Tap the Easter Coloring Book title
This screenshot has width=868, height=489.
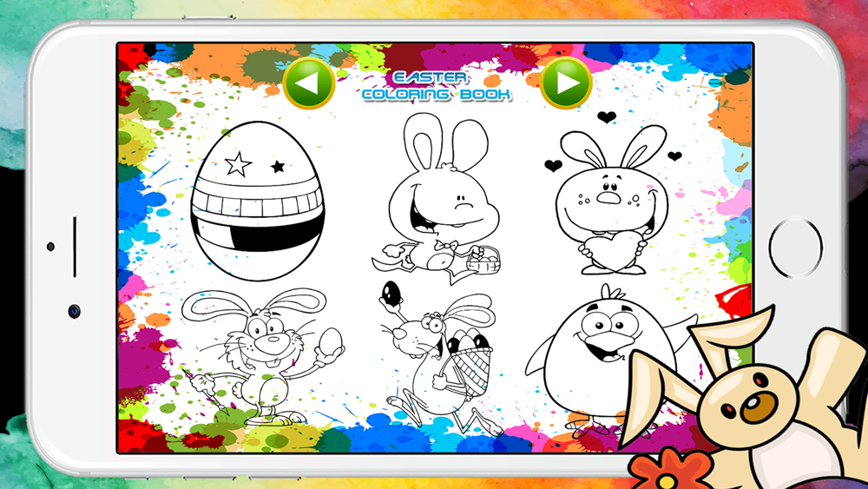tap(437, 86)
